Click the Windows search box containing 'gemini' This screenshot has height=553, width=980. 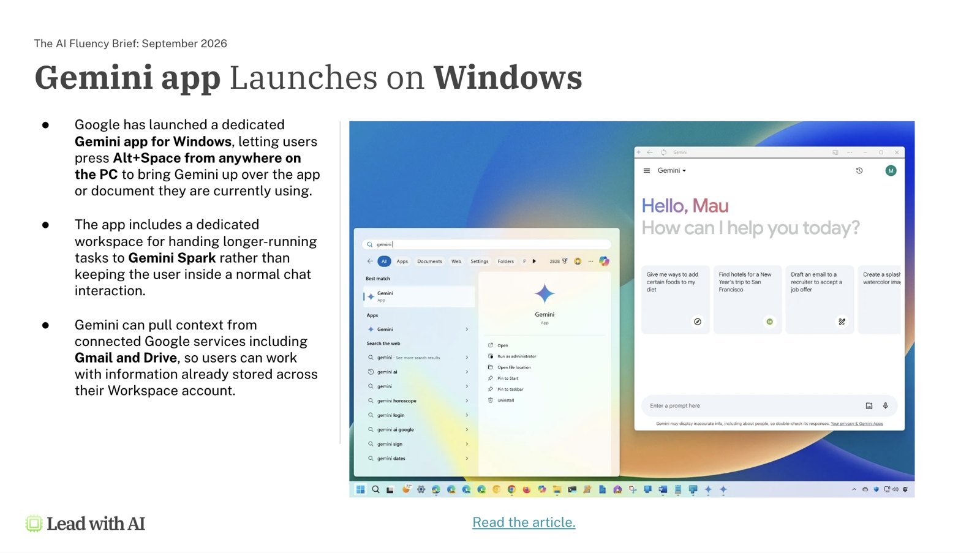pyautogui.click(x=487, y=244)
